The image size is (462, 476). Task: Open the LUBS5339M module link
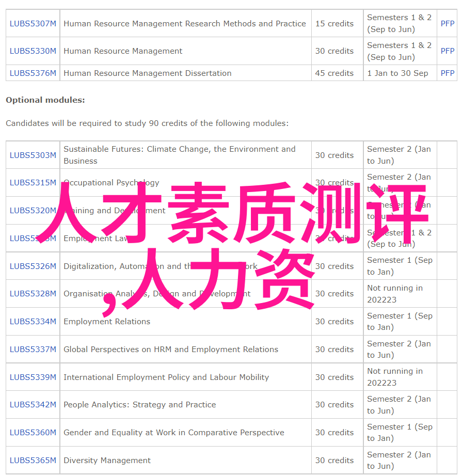coord(33,377)
